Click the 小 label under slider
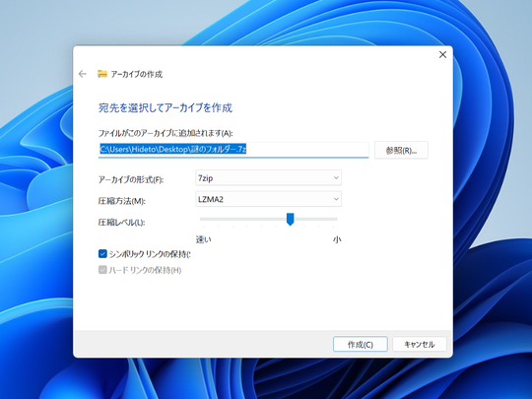This screenshot has height=399, width=532. tap(337, 239)
